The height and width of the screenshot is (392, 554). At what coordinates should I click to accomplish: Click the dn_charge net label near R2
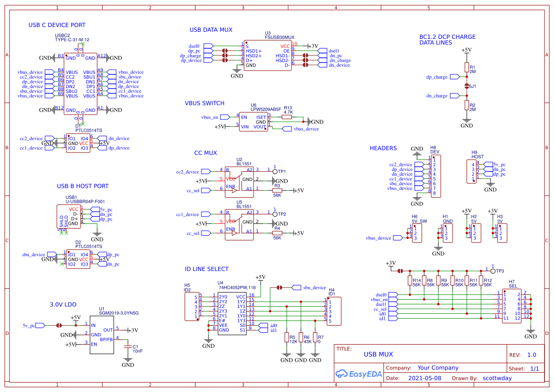coord(436,96)
